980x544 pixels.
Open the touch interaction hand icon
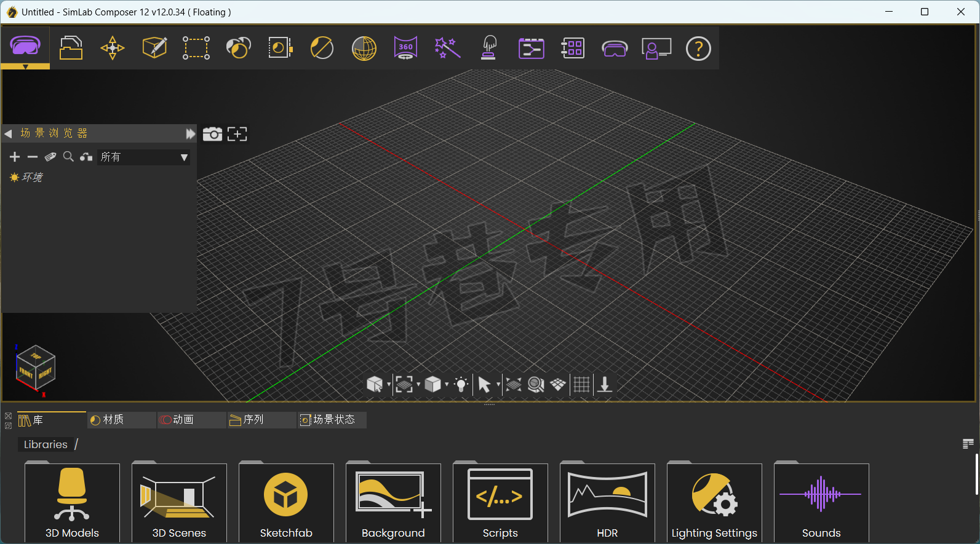[x=489, y=47]
